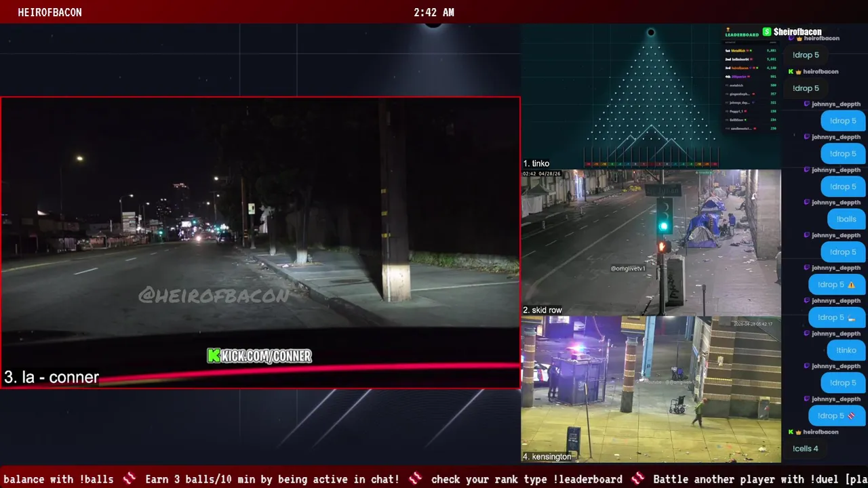
Task: Click the Kick logo in KICK.COM/CONNER banner
Action: click(214, 356)
